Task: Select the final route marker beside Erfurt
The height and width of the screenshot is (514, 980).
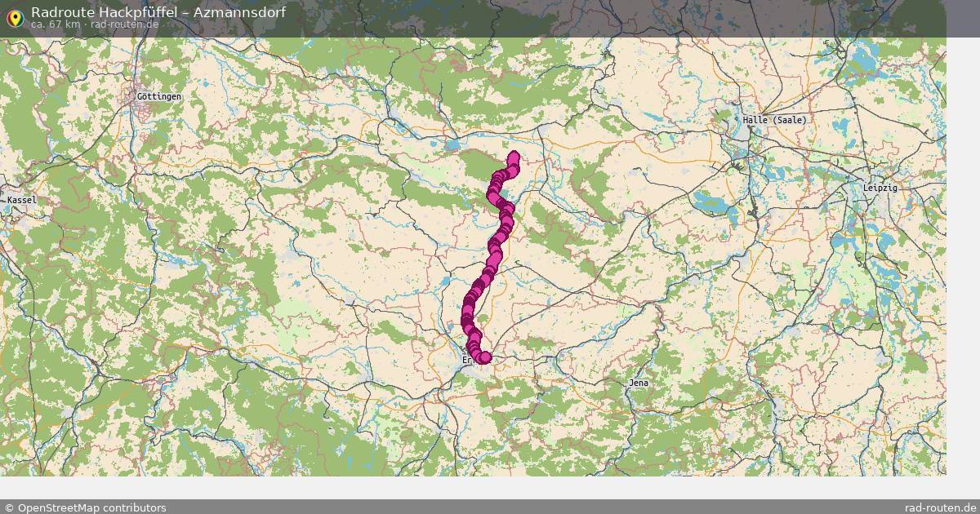Action: (485, 357)
